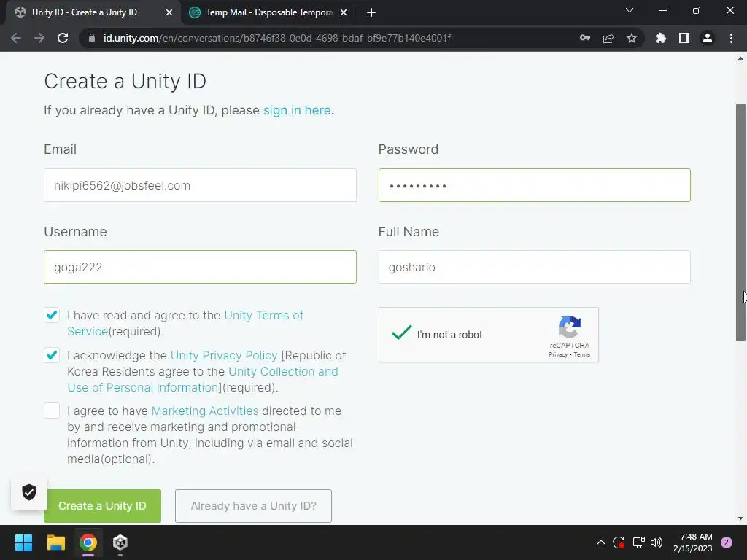
Task: Switch to the Unity ID tab
Action: (x=93, y=12)
